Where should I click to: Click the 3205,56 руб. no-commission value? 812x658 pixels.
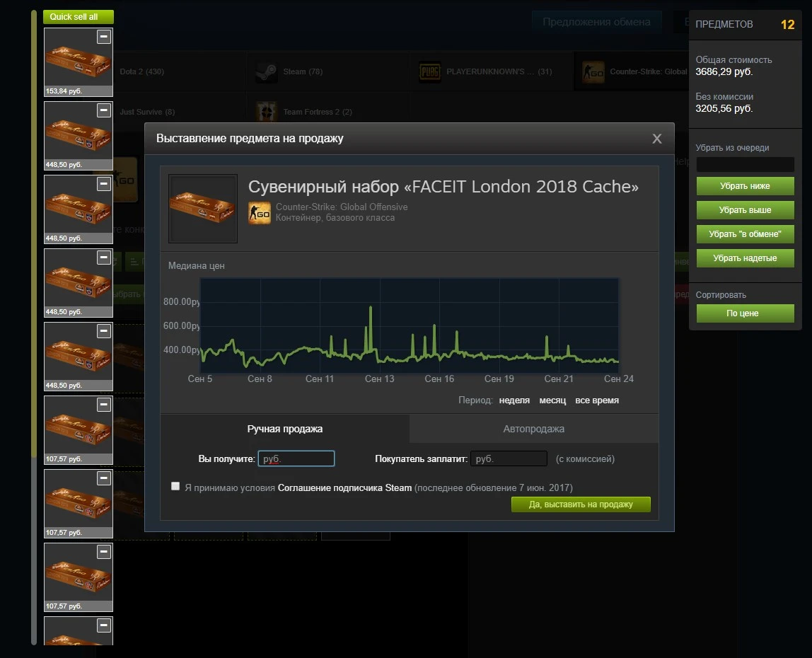pyautogui.click(x=724, y=108)
